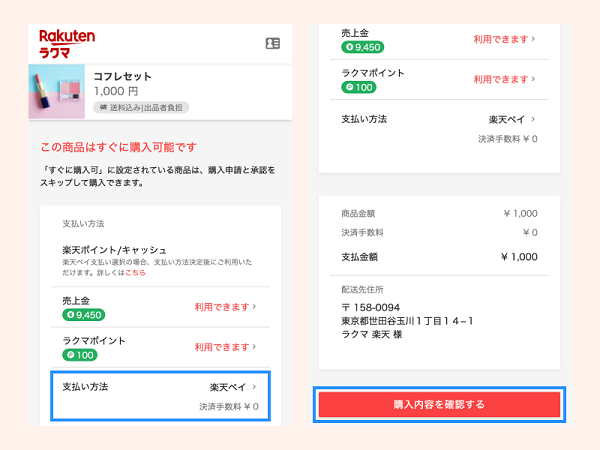
Task: Click the Rakuten Rakuma logo
Action: tap(67, 44)
